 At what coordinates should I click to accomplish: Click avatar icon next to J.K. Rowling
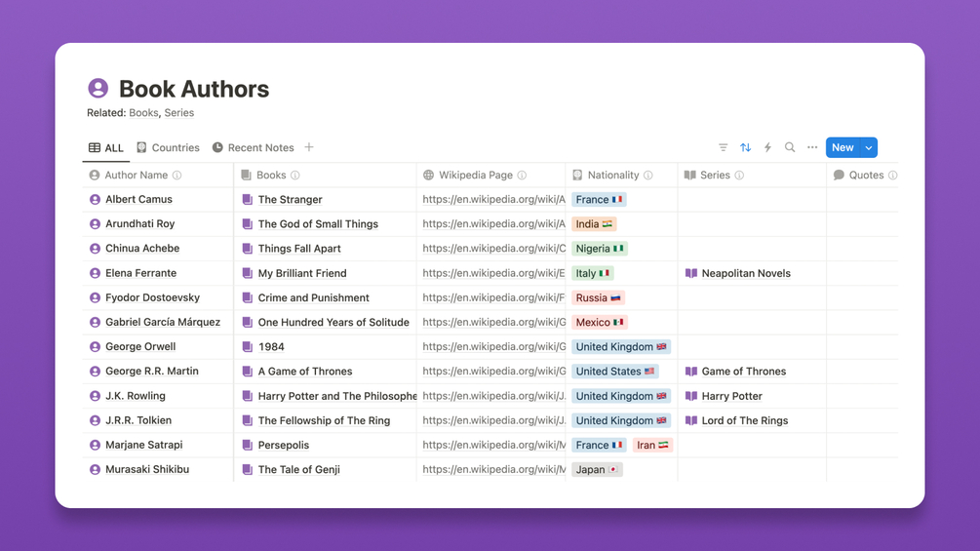(x=95, y=396)
